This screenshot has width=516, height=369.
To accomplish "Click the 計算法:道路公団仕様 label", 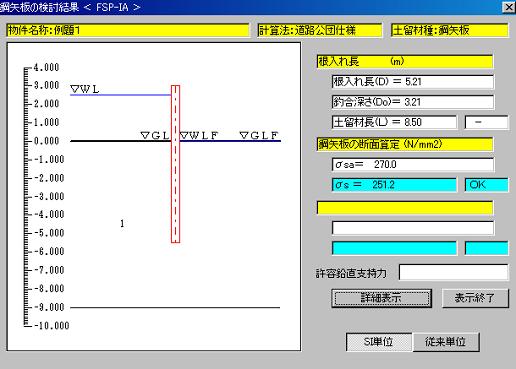I will 320,30.
